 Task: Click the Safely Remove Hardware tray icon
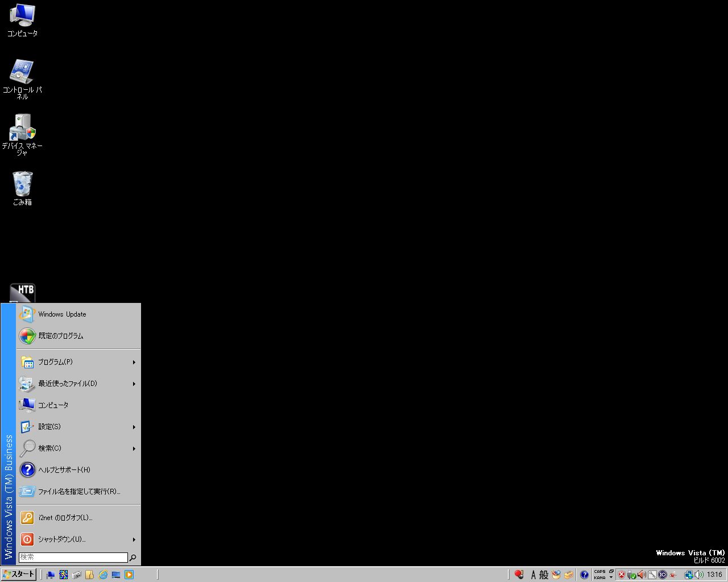[x=631, y=575]
